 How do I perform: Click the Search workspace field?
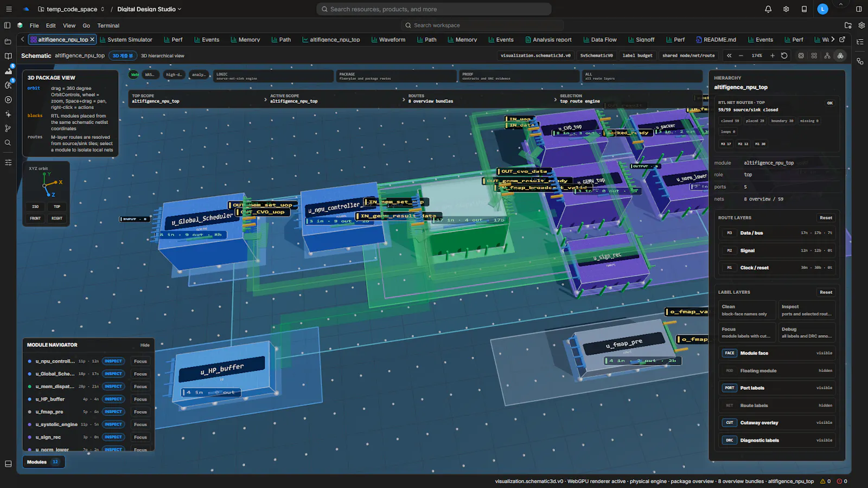pyautogui.click(x=483, y=25)
